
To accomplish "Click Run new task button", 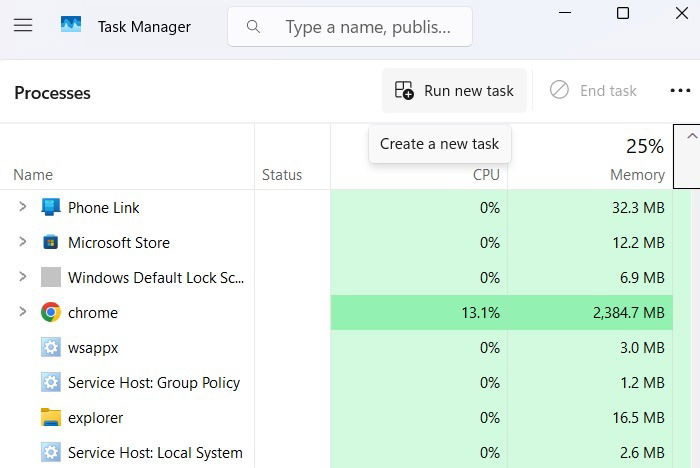I will click(x=455, y=91).
